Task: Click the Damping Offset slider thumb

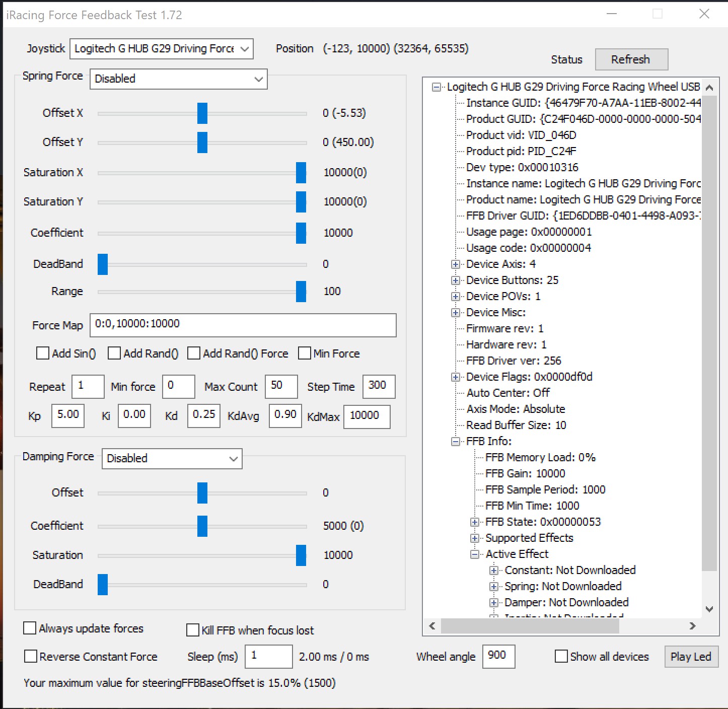Action: pos(202,493)
